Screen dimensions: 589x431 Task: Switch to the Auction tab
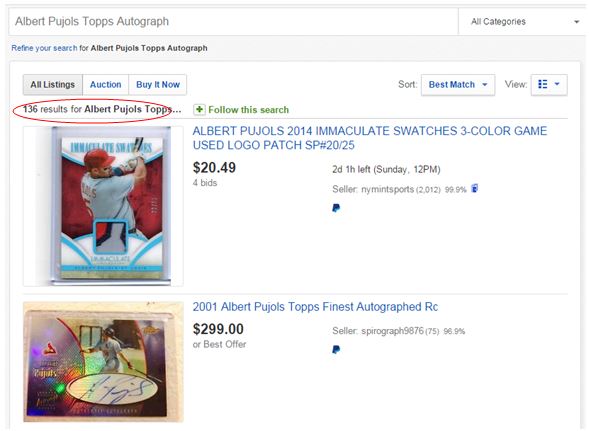(x=106, y=85)
